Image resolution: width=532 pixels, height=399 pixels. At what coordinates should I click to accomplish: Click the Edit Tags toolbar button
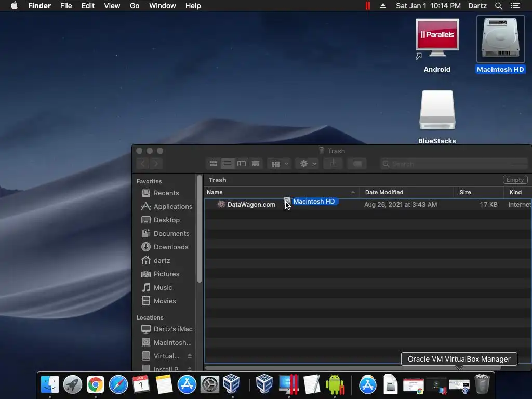tap(357, 164)
